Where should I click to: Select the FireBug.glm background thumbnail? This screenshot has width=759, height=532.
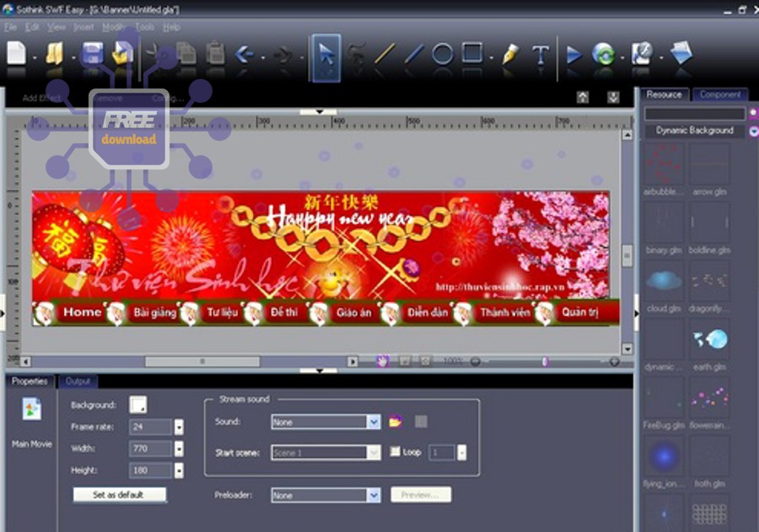click(x=665, y=398)
